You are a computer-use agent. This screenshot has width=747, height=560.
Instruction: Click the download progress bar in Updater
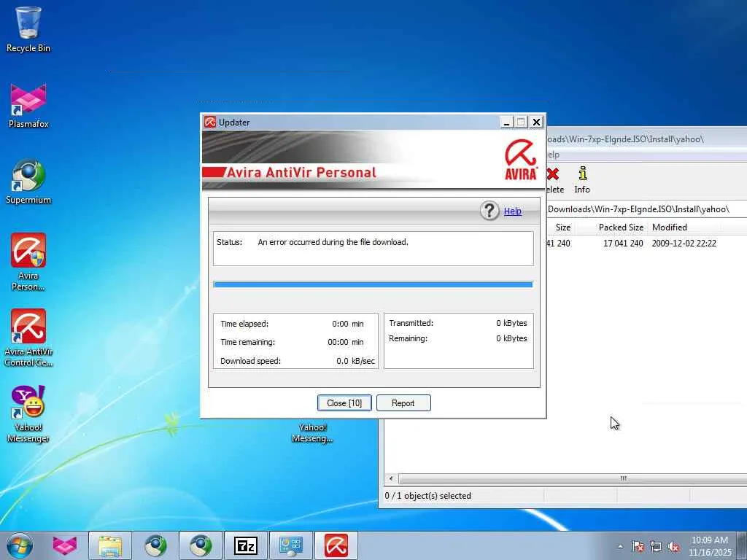(x=373, y=285)
